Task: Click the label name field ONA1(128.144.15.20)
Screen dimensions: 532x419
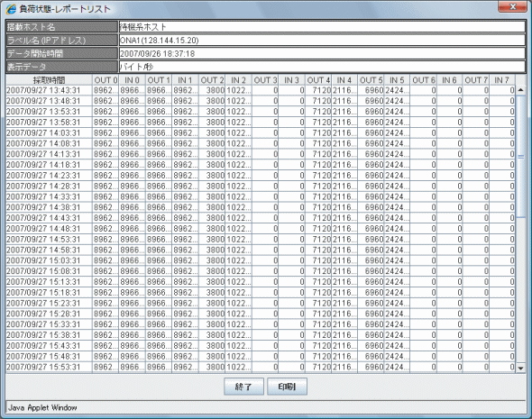Action: 322,40
